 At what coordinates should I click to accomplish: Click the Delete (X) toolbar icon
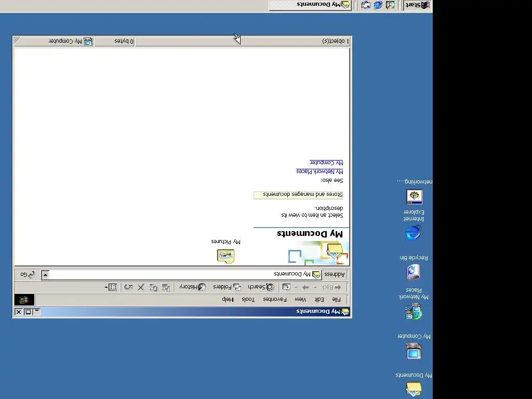[x=141, y=287]
